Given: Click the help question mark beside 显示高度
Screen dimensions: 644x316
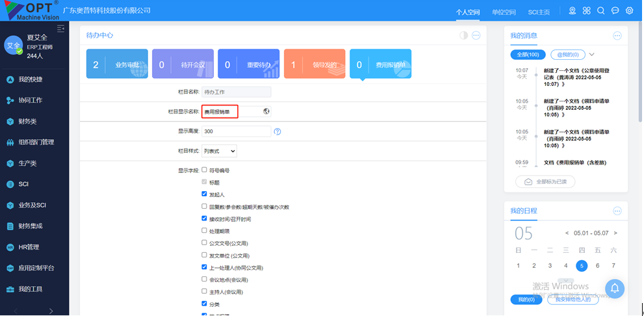Looking at the screenshot, I should pos(277,131).
